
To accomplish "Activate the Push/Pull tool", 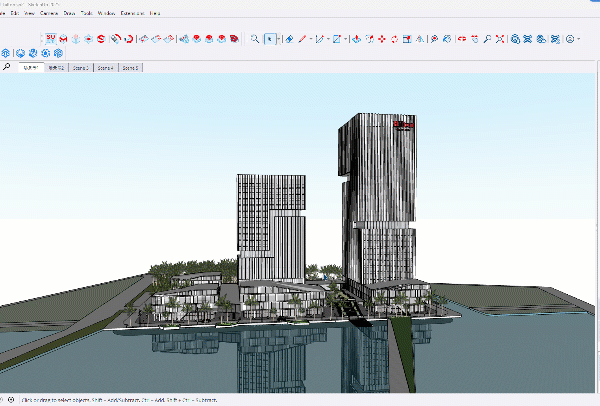I will click(354, 39).
